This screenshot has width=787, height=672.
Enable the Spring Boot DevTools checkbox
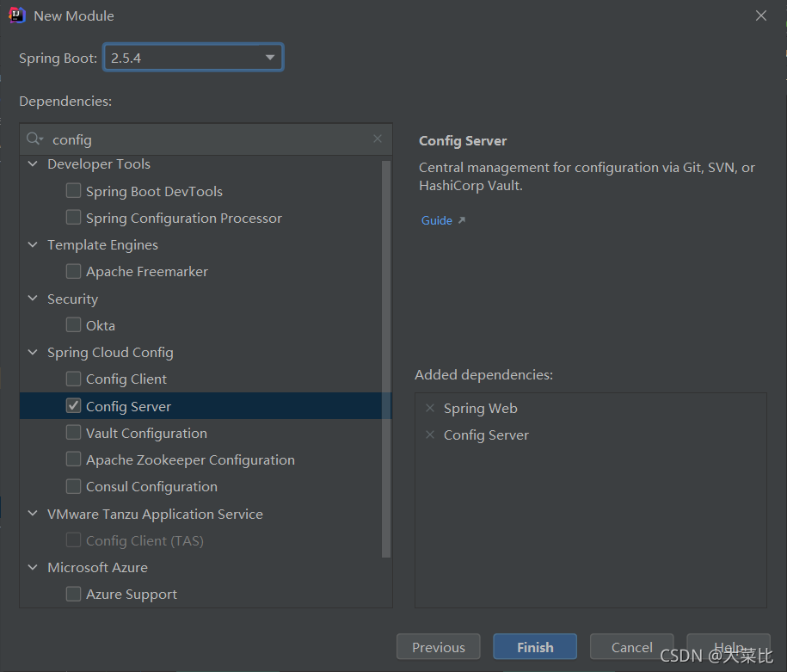tap(73, 190)
